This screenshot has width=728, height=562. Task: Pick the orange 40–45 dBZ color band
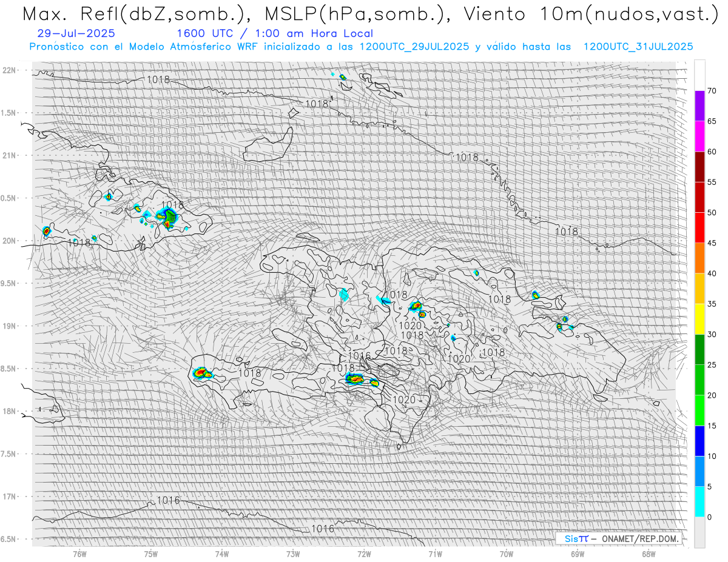tap(699, 258)
